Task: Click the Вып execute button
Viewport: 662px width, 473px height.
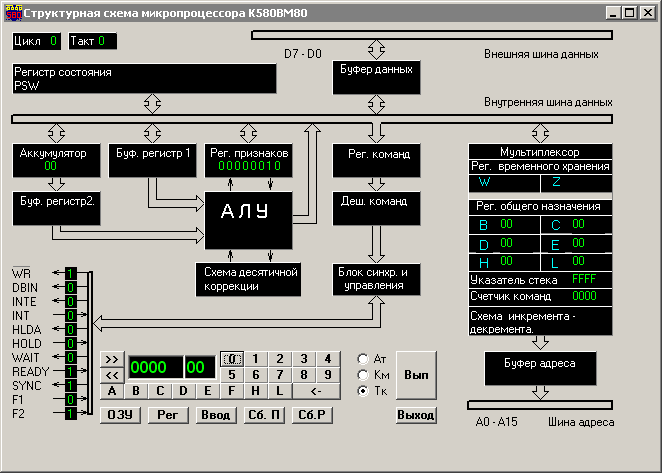Action: (x=416, y=374)
